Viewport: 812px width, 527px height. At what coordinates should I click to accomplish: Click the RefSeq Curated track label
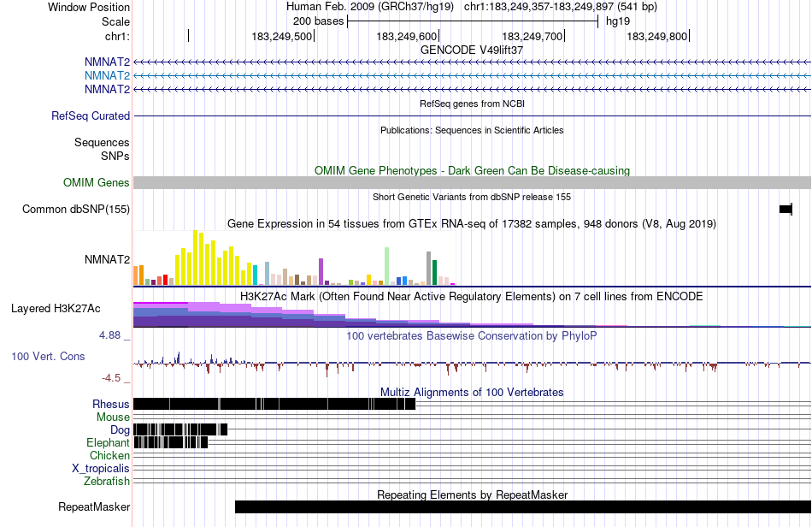(x=91, y=116)
